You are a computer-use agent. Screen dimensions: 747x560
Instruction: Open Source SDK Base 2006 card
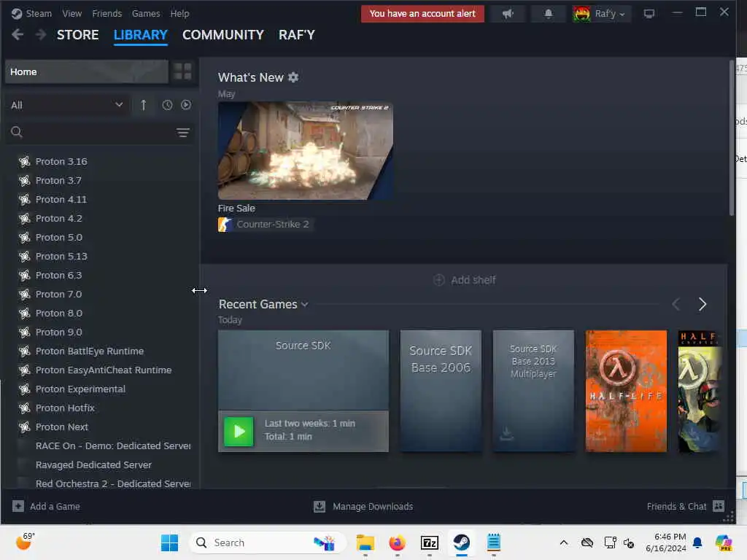coord(441,391)
